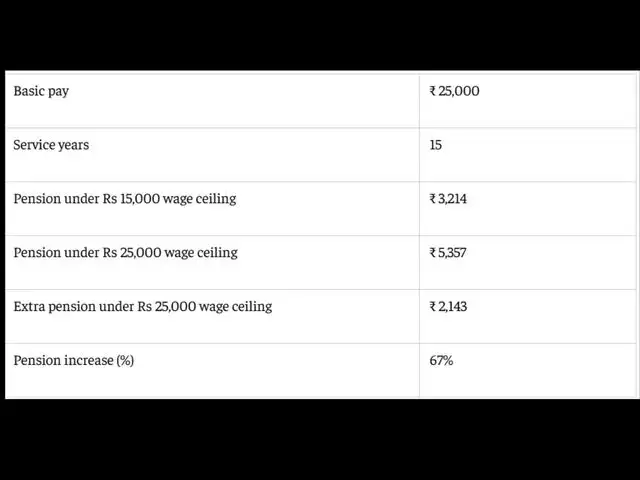Click 'Rs 15,000' within the third row label
This screenshot has width=640, height=480.
pos(131,199)
